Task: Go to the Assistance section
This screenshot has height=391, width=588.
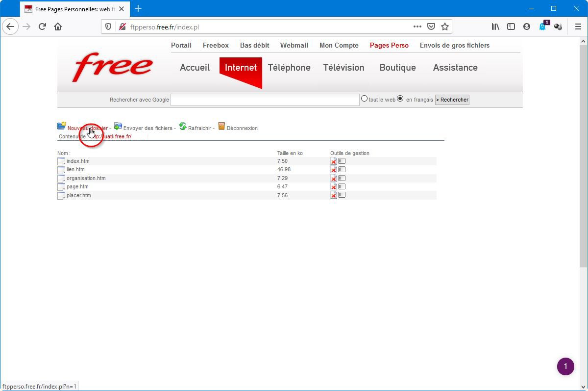Action: pos(455,68)
